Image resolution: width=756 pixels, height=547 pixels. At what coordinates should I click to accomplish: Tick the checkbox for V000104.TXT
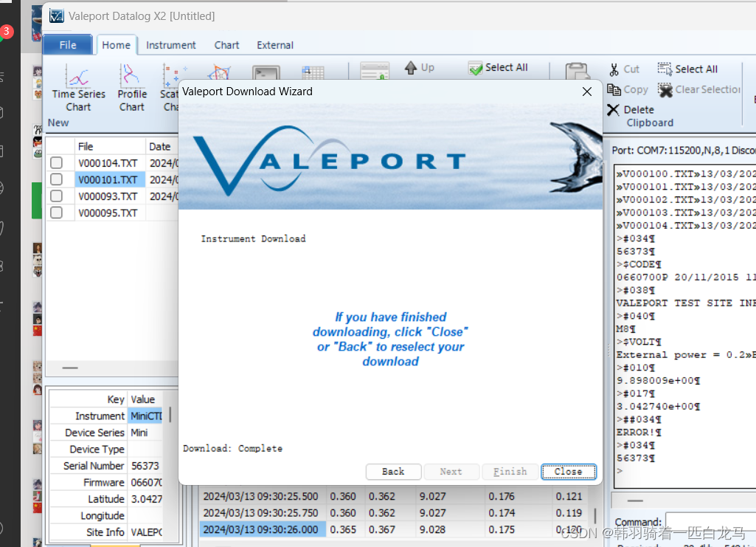tap(56, 163)
